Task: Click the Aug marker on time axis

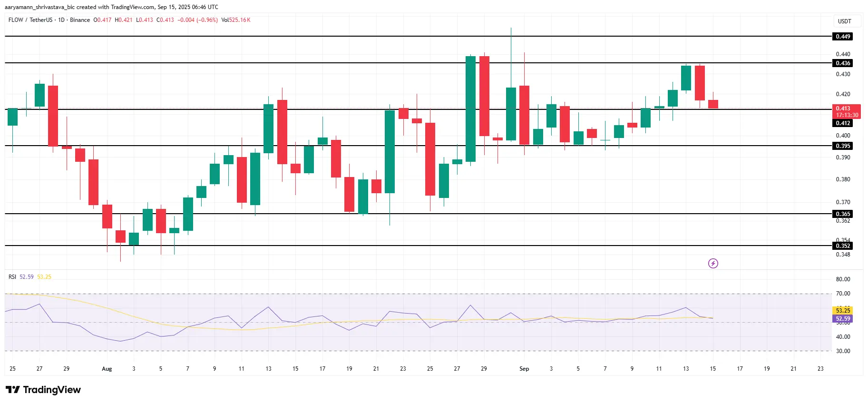Action: pos(107,369)
